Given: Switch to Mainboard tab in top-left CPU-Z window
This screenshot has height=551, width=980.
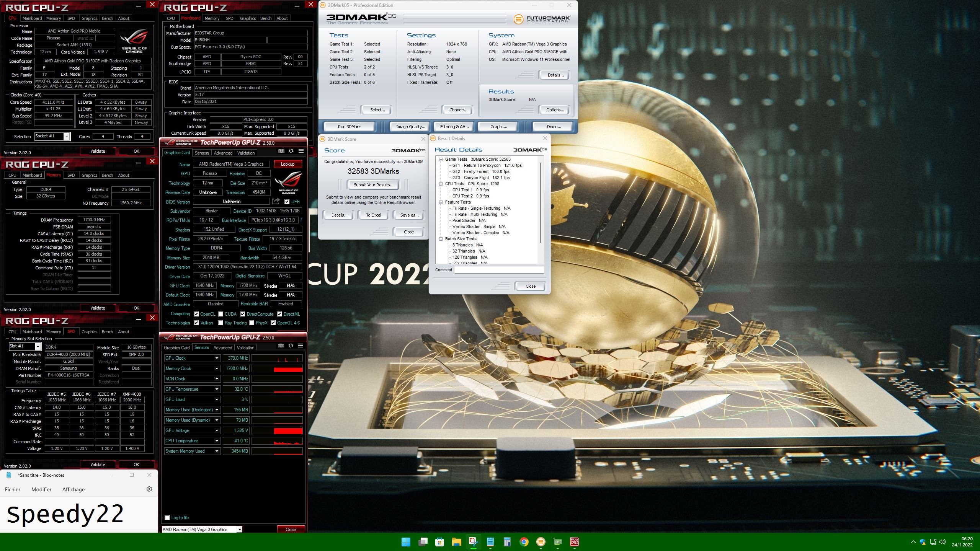Looking at the screenshot, I should coord(32,18).
